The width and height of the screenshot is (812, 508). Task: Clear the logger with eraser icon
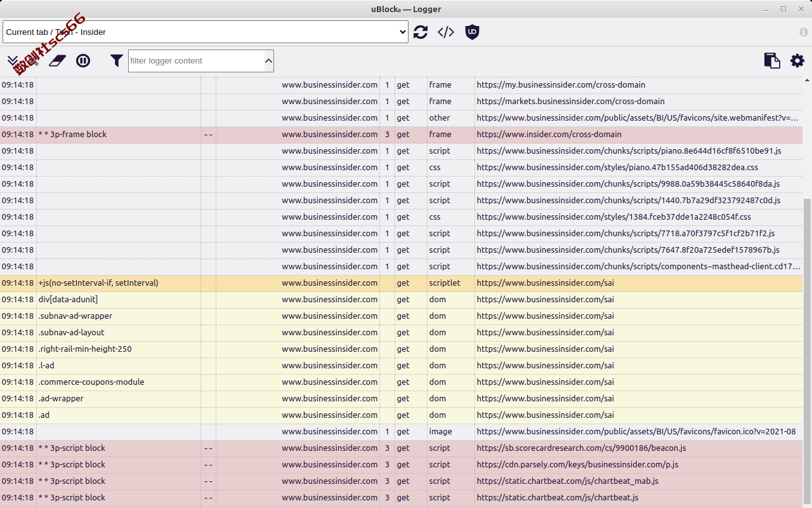[x=57, y=61]
